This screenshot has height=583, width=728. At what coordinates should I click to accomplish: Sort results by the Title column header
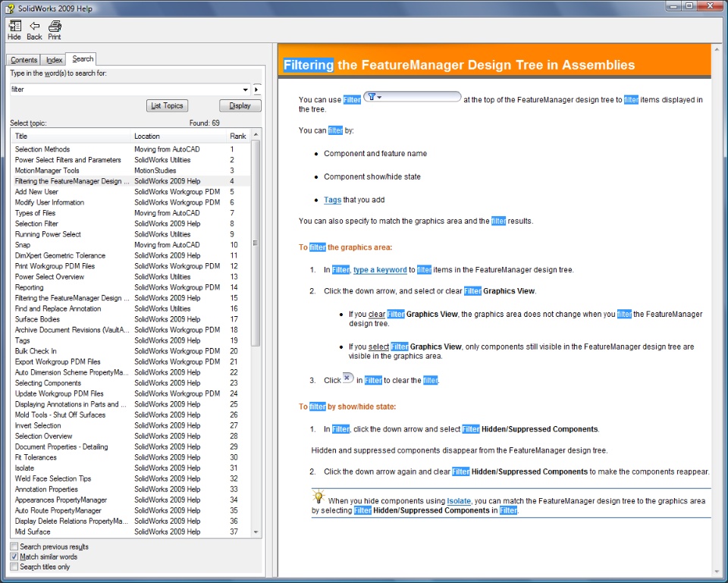(x=71, y=136)
